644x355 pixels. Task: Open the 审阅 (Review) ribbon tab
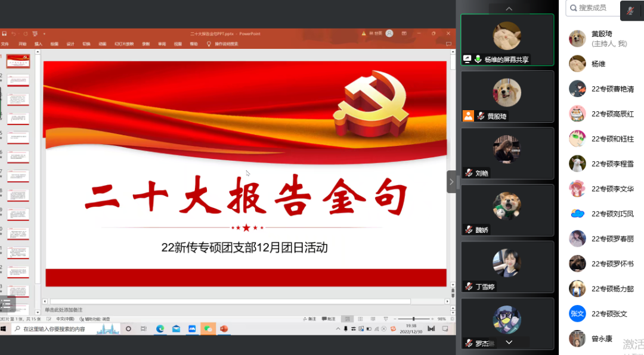[x=162, y=44]
